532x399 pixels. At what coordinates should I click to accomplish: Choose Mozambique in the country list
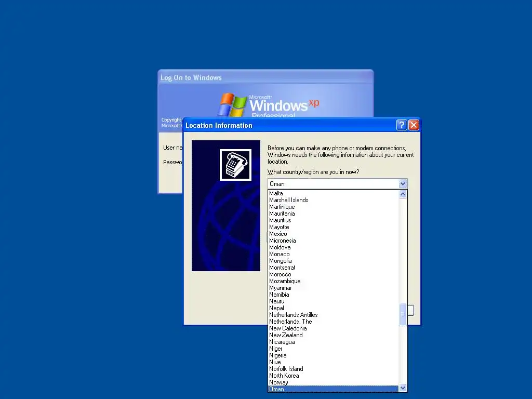click(x=333, y=281)
